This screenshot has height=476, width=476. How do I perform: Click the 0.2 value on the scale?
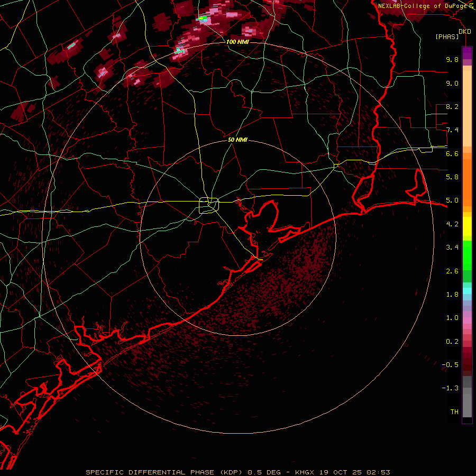click(452, 342)
